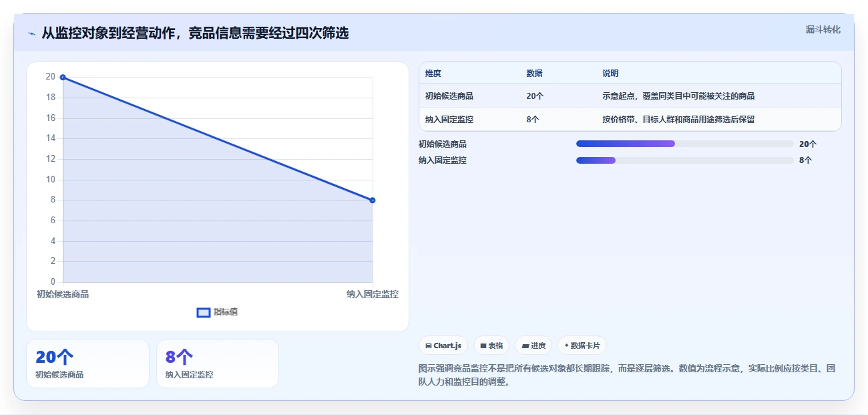Click the 20个 data card
The width and height of the screenshot is (868, 415).
tap(87, 364)
